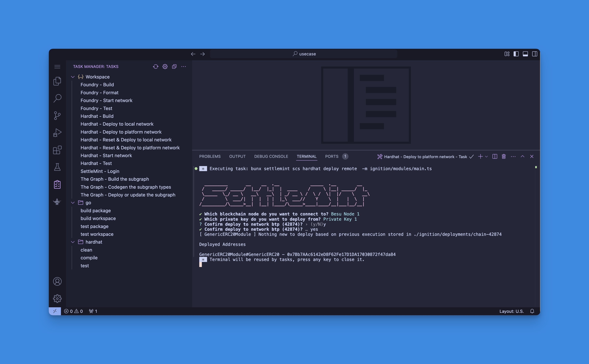
Task: Open terminal panel more actions menu
Action: coord(513,156)
